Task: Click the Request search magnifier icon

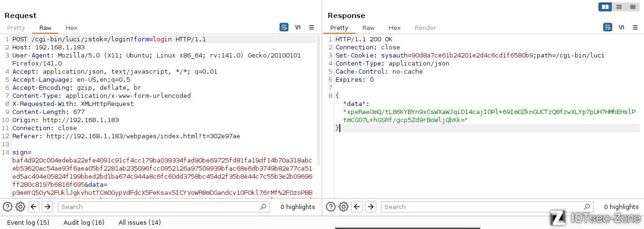Action: coord(263,207)
